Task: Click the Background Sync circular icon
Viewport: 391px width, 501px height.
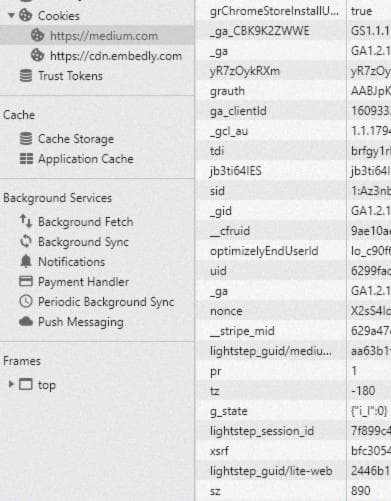Action: click(26, 241)
